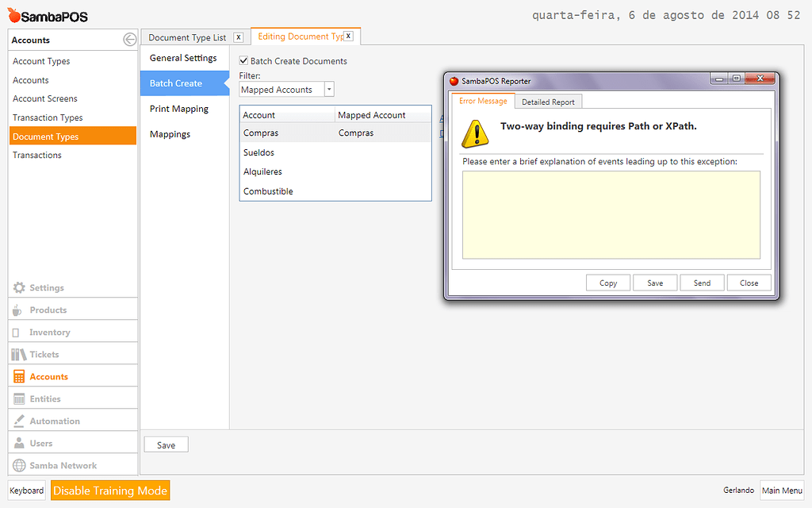The image size is (812, 508).
Task: Expand the Filter combo box arrow
Action: 329,89
